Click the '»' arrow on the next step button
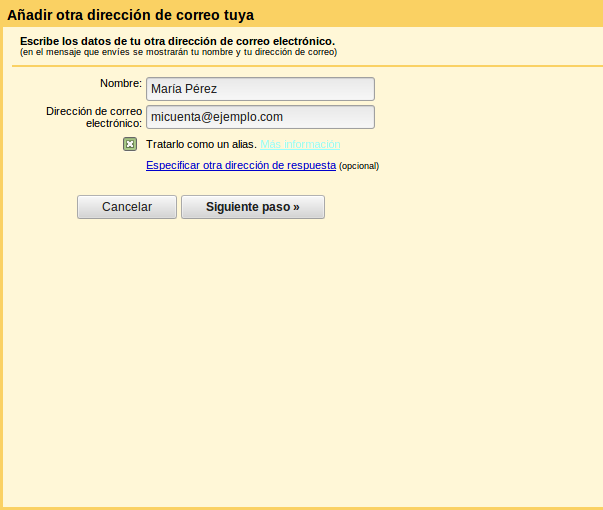The height and width of the screenshot is (510, 603). tap(296, 207)
